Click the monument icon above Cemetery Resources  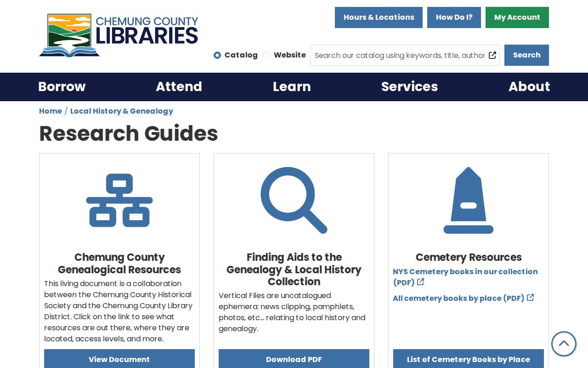click(x=469, y=200)
